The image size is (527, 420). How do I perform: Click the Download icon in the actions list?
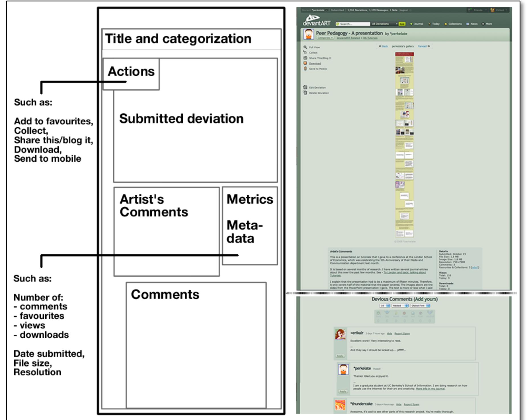pyautogui.click(x=305, y=63)
